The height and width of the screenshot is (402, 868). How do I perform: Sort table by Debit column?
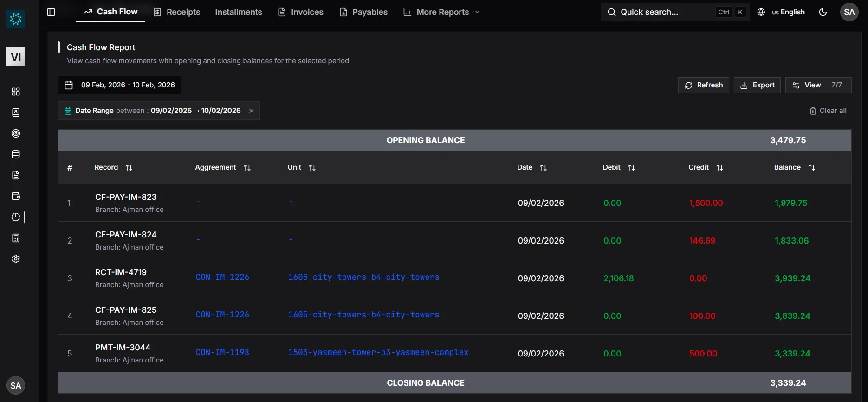631,168
